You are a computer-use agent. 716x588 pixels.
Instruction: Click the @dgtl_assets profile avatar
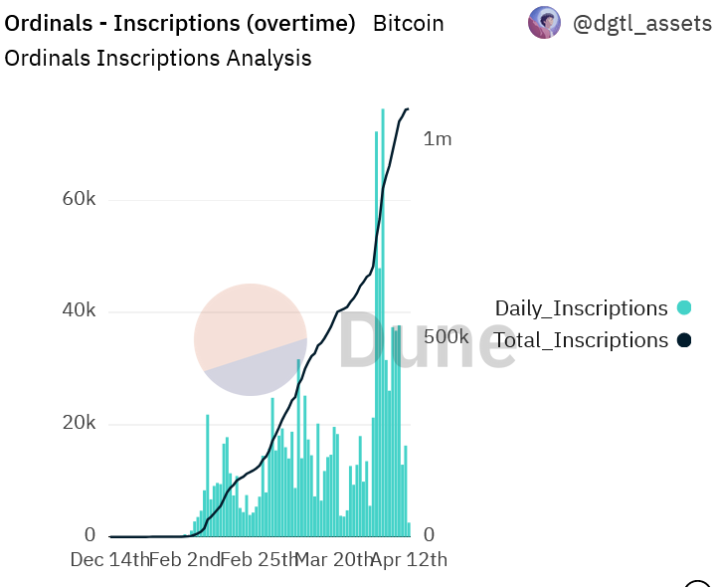point(544,22)
